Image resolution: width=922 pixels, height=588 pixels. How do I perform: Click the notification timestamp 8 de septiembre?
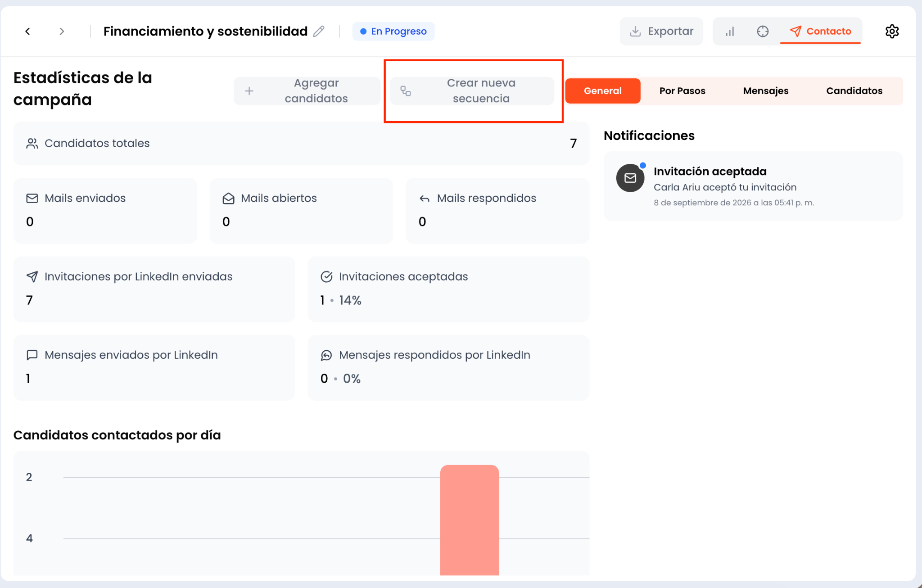[734, 203]
